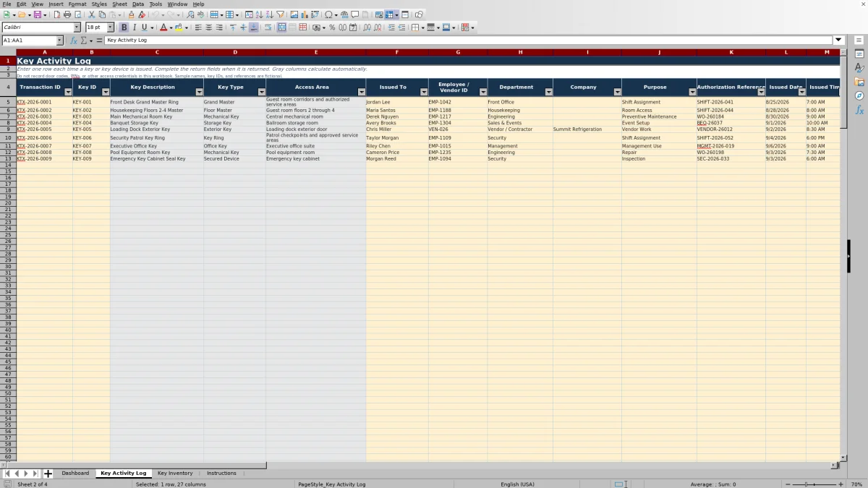Open sidebar Functions fx icon
The height and width of the screenshot is (488, 868).
pyautogui.click(x=859, y=110)
